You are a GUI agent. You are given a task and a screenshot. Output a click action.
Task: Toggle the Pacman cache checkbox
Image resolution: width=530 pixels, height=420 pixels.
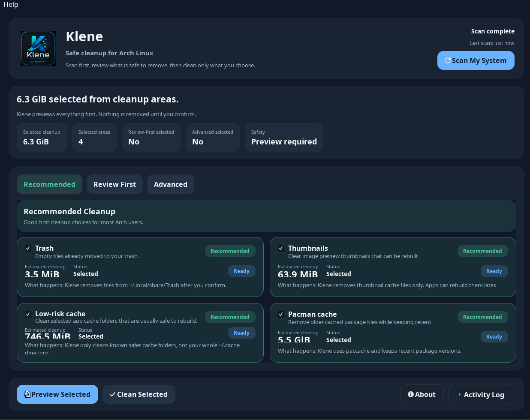(281, 314)
